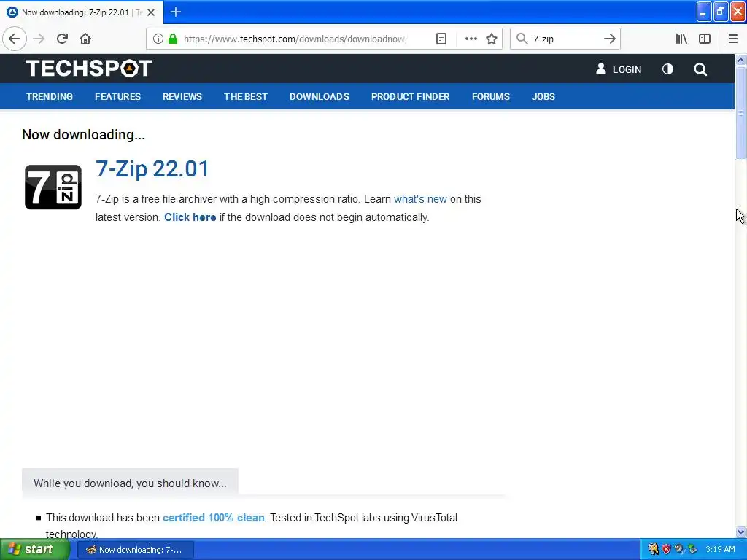Screen dimensions: 747x560
Task: Open the Firefox hamburger menu
Action: coord(732,39)
